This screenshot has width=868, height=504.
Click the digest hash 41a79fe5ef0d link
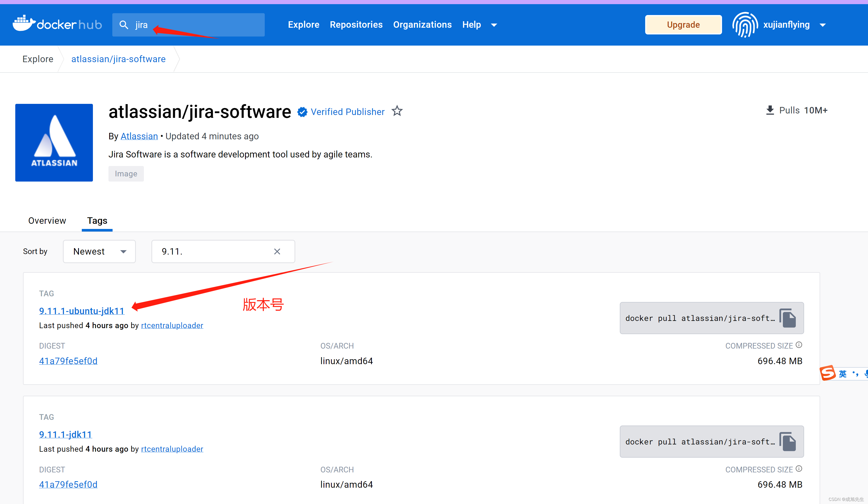point(68,361)
